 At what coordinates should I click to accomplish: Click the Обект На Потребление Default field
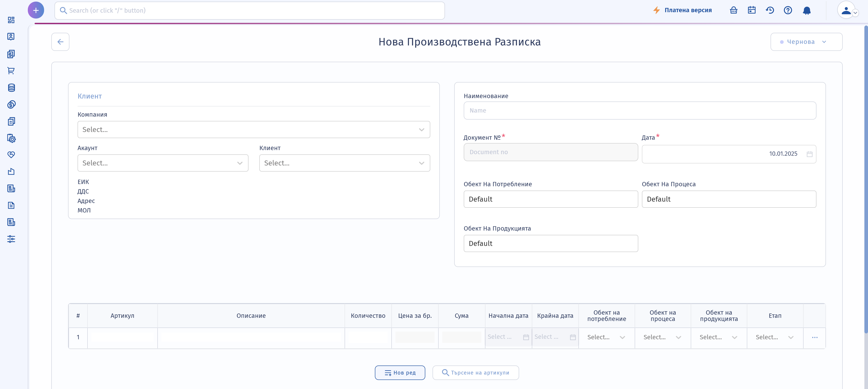point(551,199)
